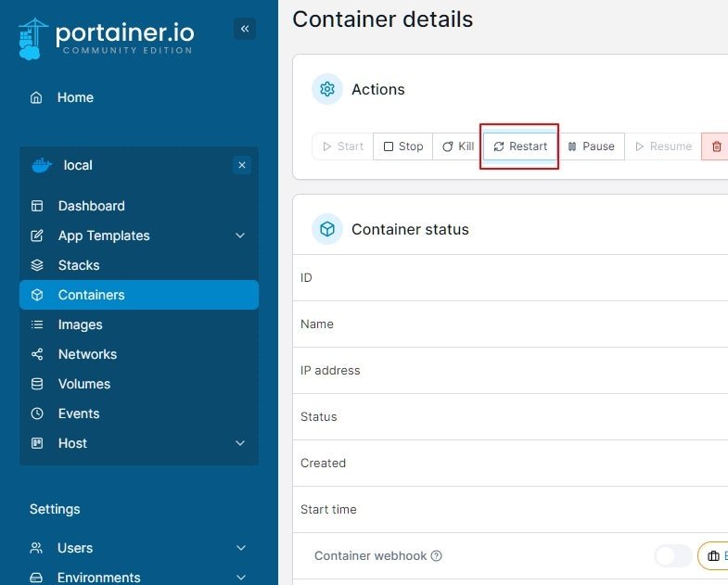Expand the Host submenu chevron

point(240,443)
